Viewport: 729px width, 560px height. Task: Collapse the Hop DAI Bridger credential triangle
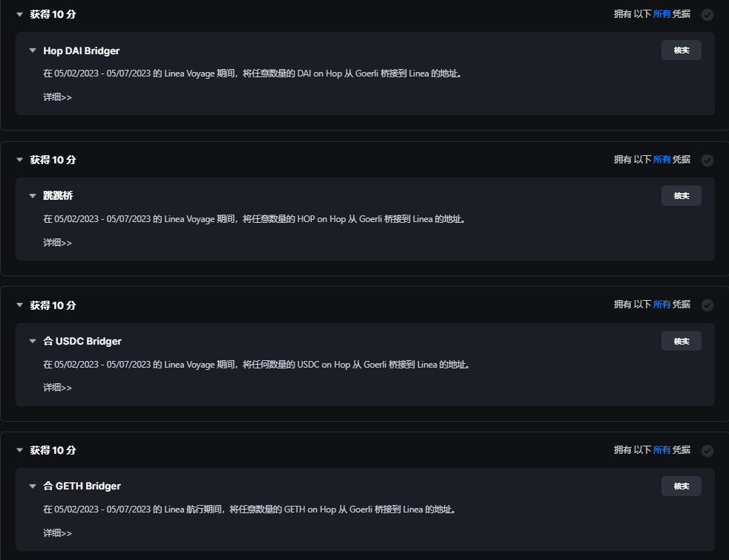(33, 51)
